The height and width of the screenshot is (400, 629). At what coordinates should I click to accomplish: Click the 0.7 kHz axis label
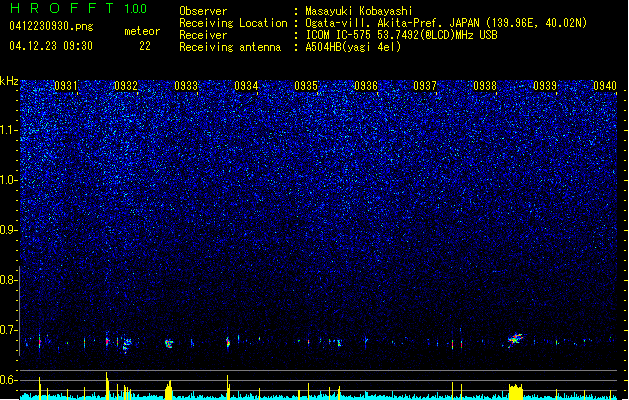pyautogui.click(x=9, y=330)
